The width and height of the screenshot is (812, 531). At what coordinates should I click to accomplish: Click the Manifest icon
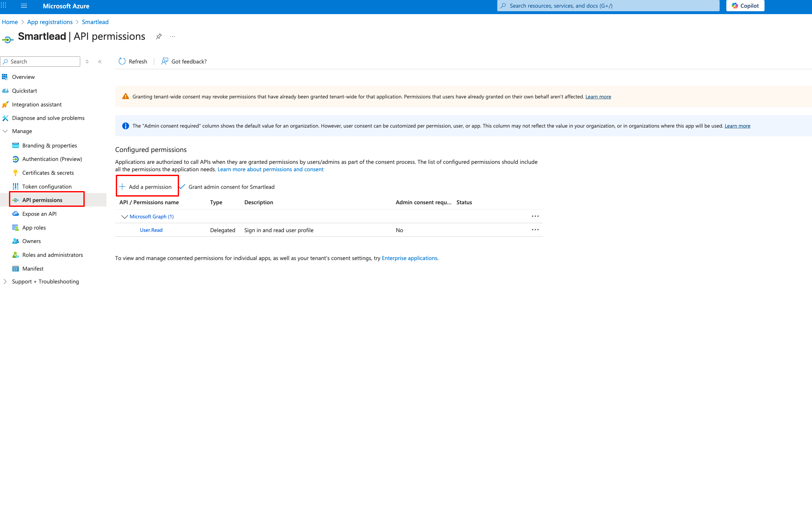(15, 269)
